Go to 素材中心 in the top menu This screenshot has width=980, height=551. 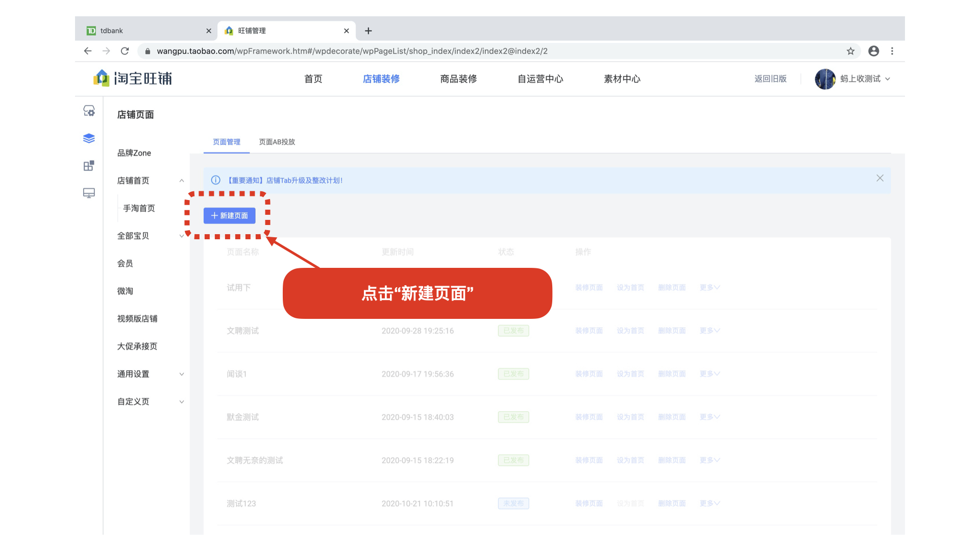(621, 79)
